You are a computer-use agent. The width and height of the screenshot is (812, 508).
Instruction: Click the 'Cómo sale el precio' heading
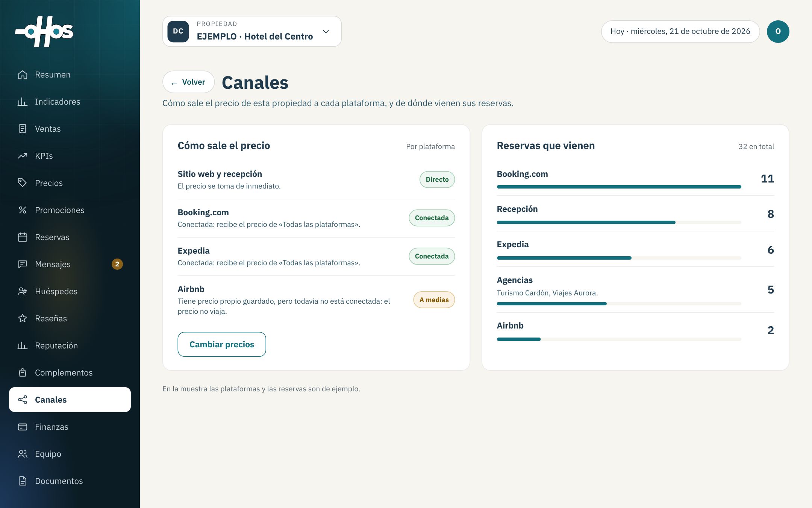coord(224,146)
